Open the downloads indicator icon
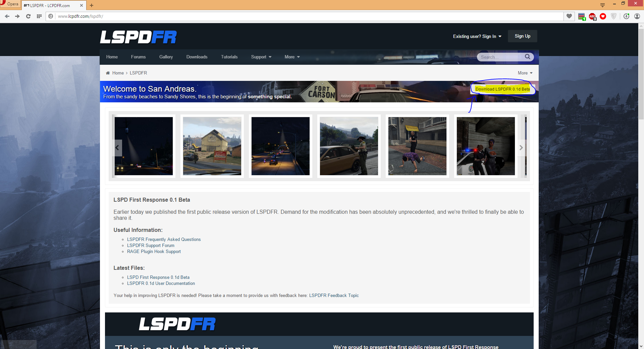This screenshot has height=349, width=644. [x=626, y=16]
